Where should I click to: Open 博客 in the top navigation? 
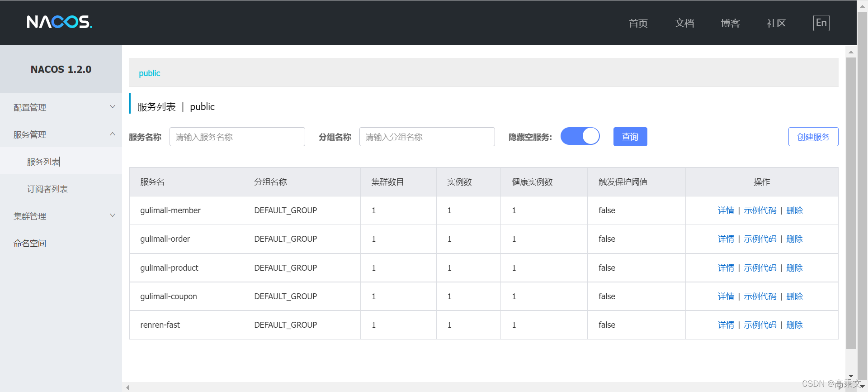[x=730, y=23]
